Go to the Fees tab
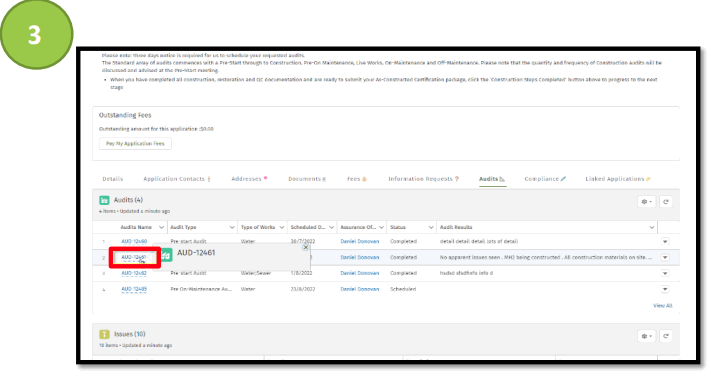Viewport: 711px width, 379px height. pos(357,179)
